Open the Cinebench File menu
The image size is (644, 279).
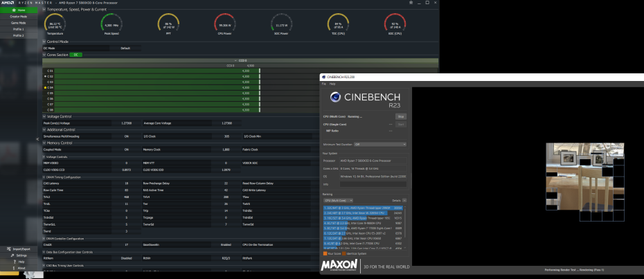(x=323, y=84)
